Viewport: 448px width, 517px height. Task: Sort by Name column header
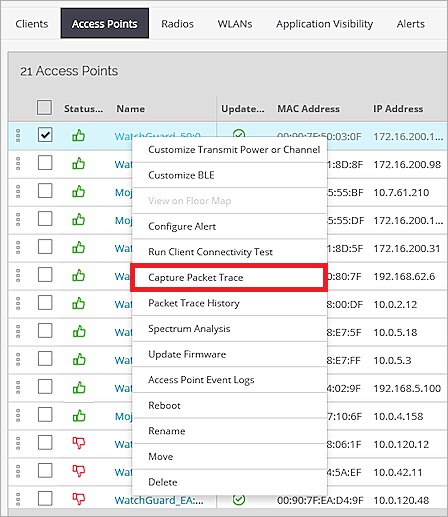click(130, 109)
